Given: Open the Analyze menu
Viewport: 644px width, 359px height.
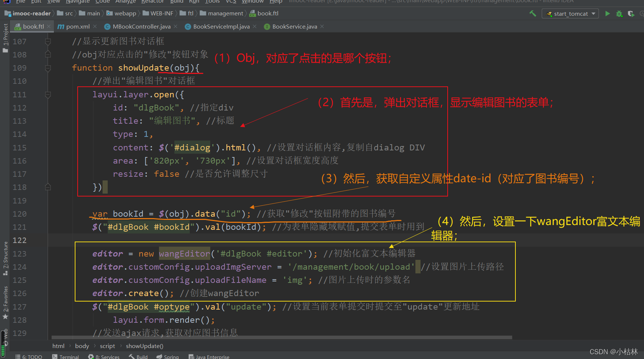Looking at the screenshot, I should 126,2.
